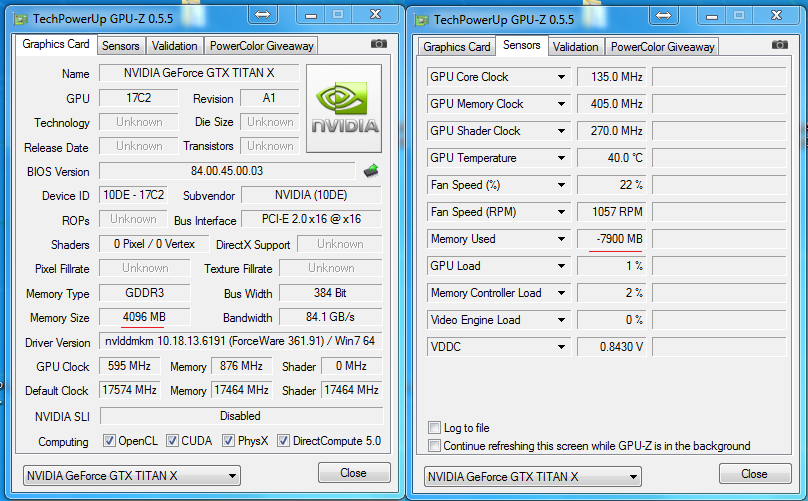Switch to Validation tab in left window
Viewport: 808px width, 501px height.
[174, 46]
